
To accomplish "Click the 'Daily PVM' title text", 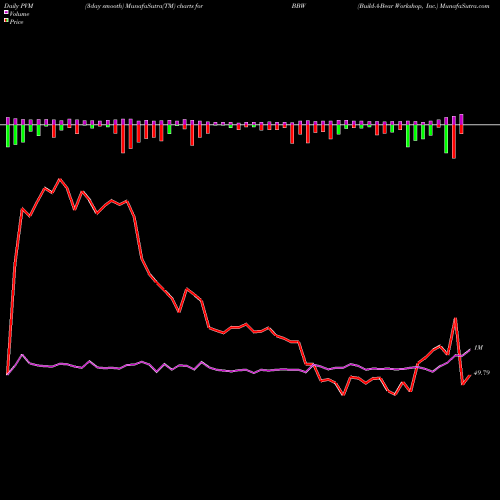I will coord(19,6).
